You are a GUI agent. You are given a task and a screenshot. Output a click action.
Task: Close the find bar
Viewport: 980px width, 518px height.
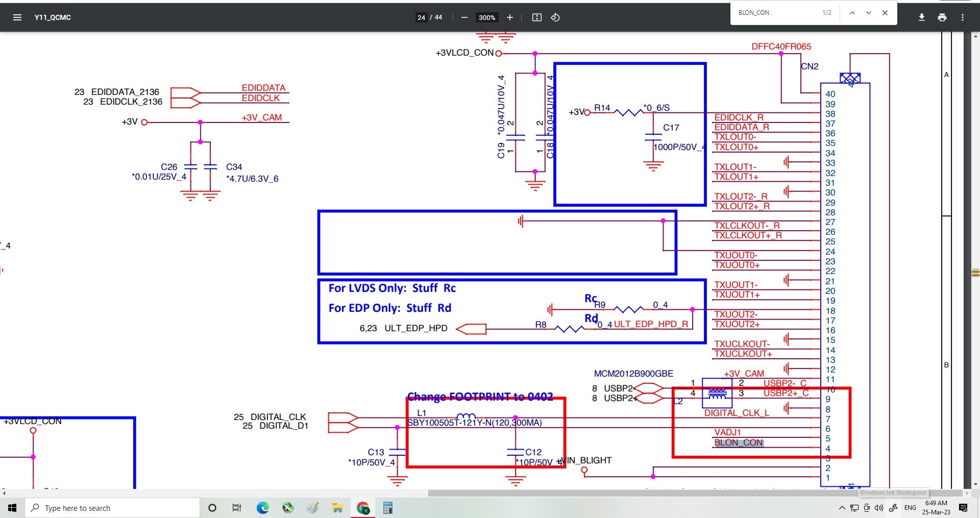(885, 13)
